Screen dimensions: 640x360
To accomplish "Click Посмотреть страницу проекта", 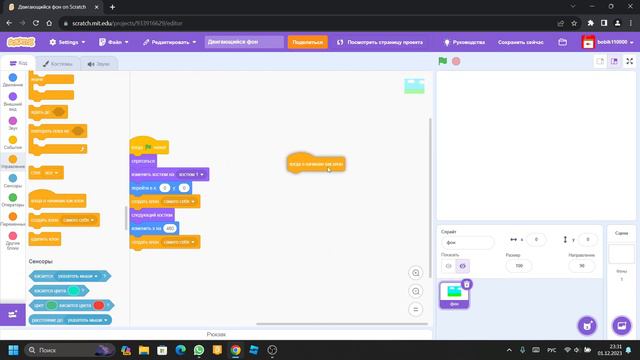I will [380, 42].
